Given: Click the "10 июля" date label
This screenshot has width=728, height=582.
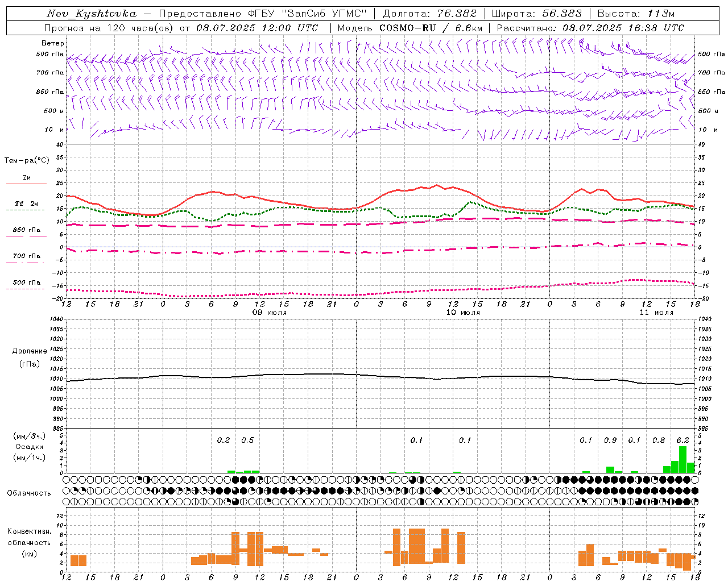Looking at the screenshot, I should click(x=463, y=313).
